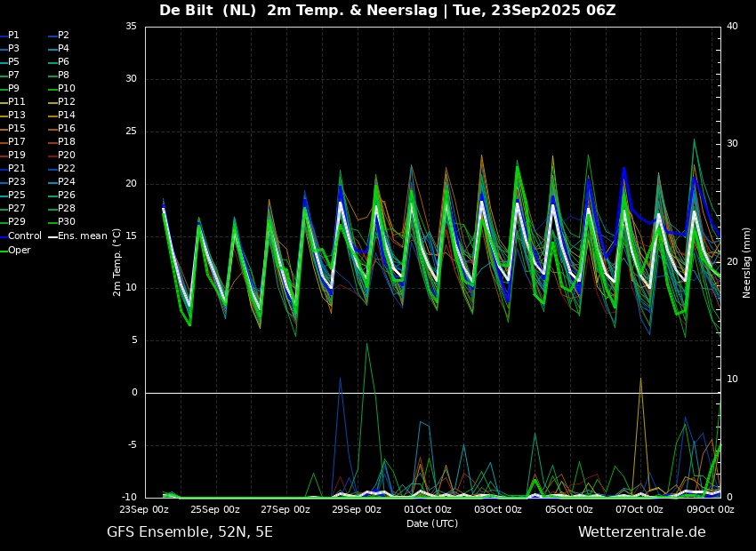Select the P2 legend label
The height and width of the screenshot is (551, 756).
pyautogui.click(x=63, y=36)
